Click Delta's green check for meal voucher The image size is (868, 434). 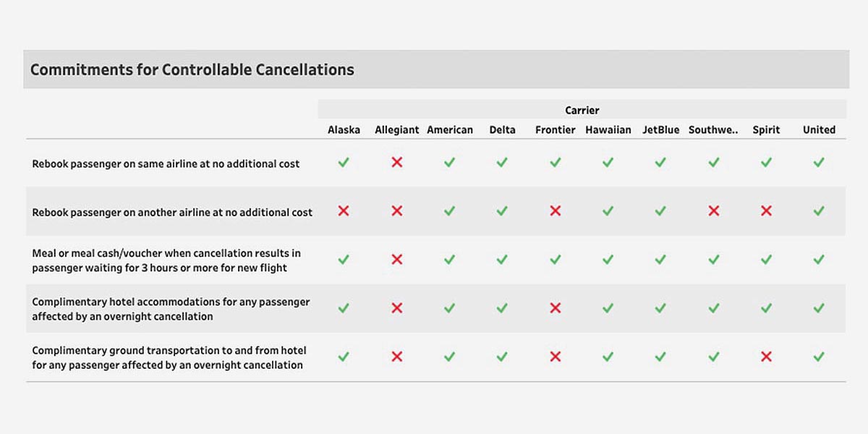502,260
